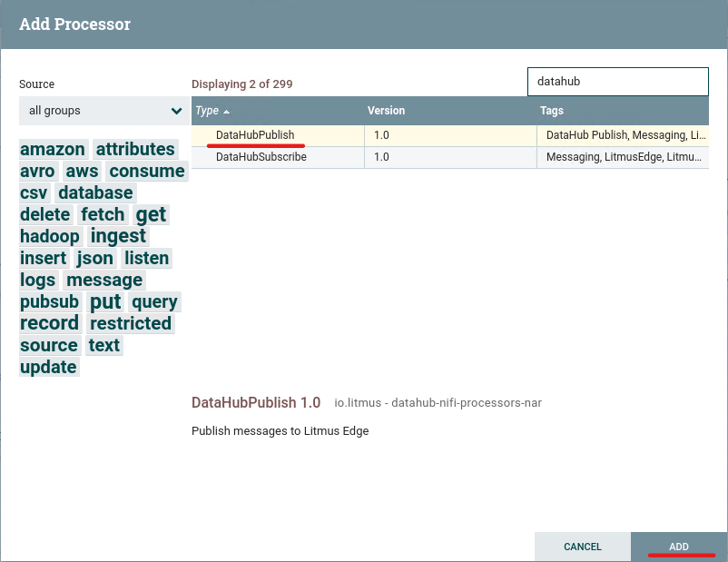
Task: Click the Messaging, LitmusEdge tags cell
Action: [x=623, y=157]
